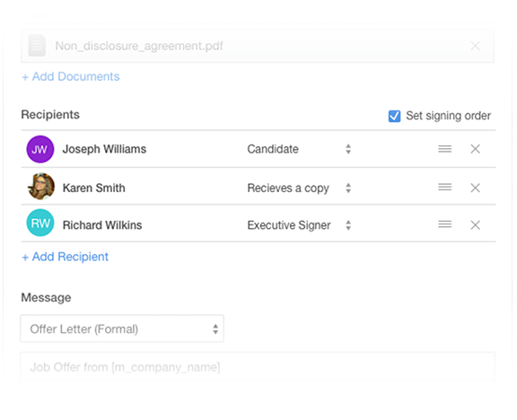Click the + Add Documents link
Screen dimensions: 517x420
click(x=71, y=76)
